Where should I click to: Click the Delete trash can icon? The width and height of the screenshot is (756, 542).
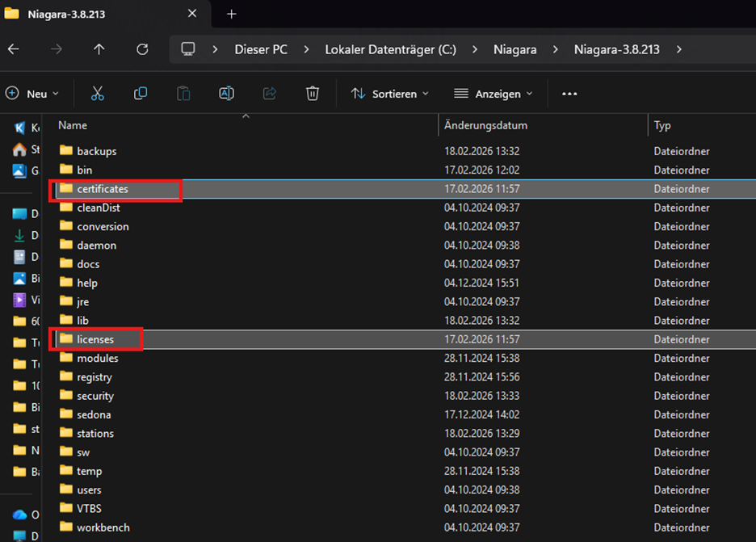click(313, 94)
